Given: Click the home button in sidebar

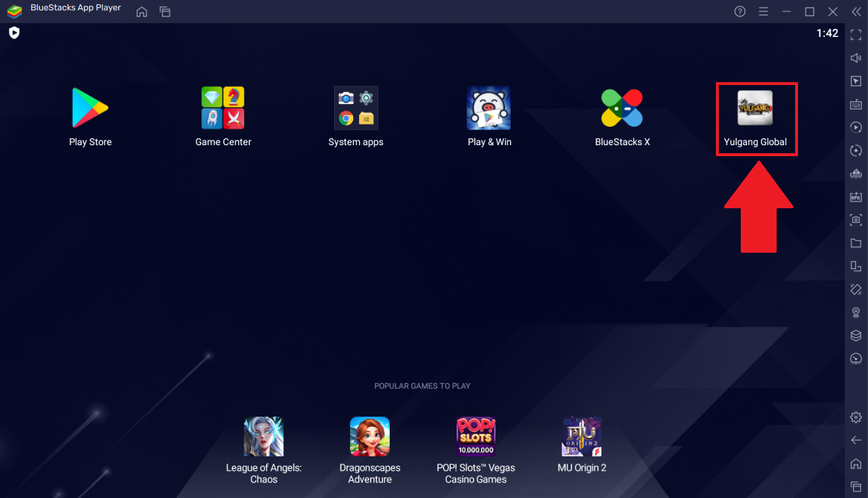Looking at the screenshot, I should point(856,463).
